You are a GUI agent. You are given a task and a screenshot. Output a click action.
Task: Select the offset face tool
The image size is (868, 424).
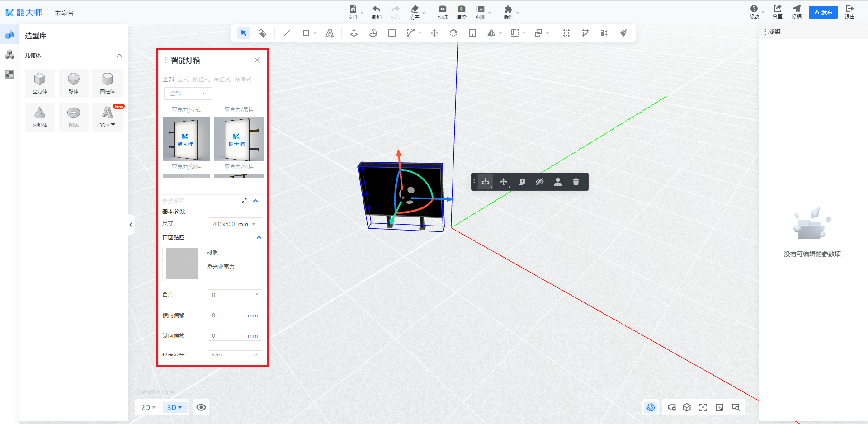[392, 33]
